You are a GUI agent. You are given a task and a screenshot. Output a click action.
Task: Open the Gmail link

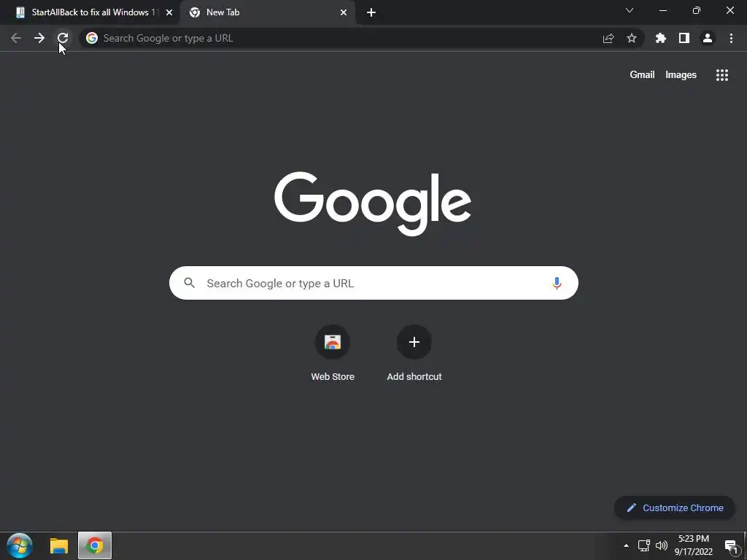[642, 75]
